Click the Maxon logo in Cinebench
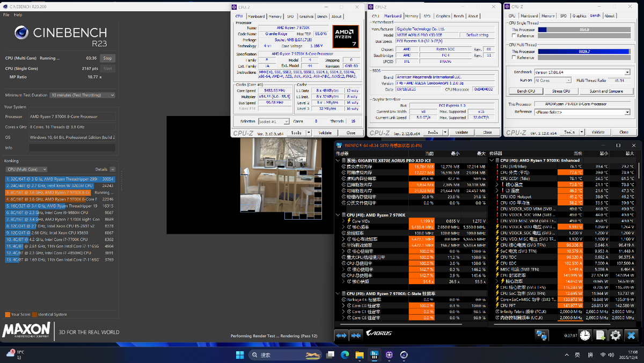Screen dimensions: 644x363 point(27,331)
